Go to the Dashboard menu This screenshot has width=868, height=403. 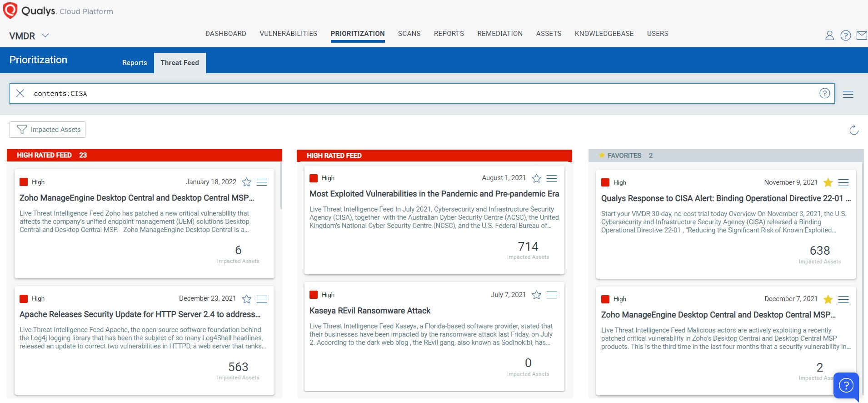click(226, 34)
